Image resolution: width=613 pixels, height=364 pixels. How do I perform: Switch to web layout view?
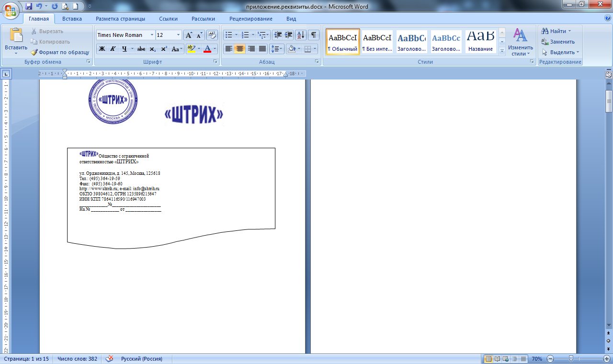[506, 359]
